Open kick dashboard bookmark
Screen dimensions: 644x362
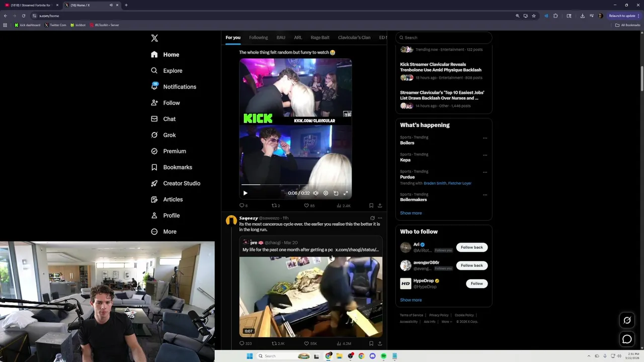(x=27, y=25)
